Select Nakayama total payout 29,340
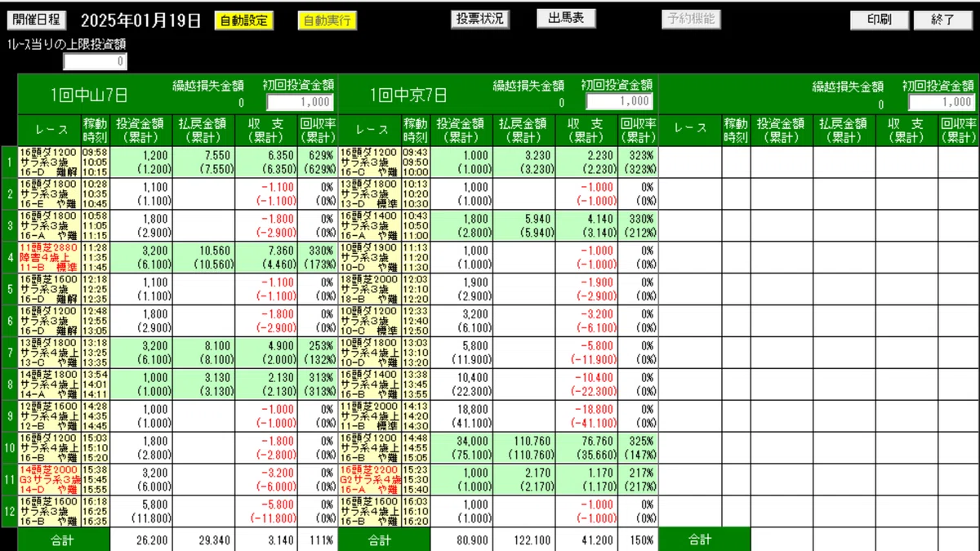This screenshot has width=980, height=551. (x=203, y=540)
